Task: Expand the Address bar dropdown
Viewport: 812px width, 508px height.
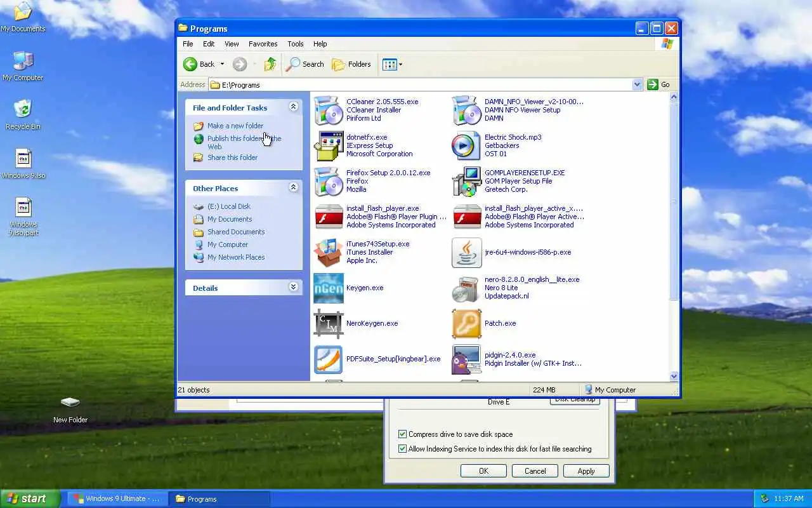Action: [637, 84]
